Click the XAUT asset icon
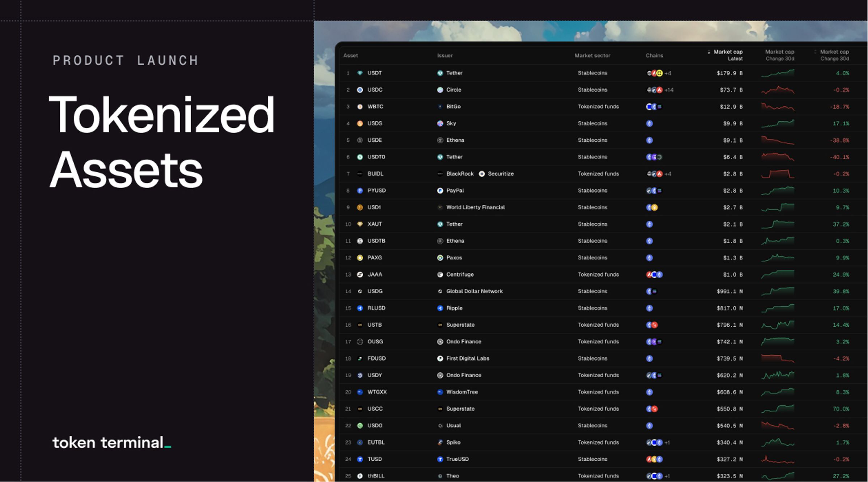The width and height of the screenshot is (868, 482). tap(360, 224)
